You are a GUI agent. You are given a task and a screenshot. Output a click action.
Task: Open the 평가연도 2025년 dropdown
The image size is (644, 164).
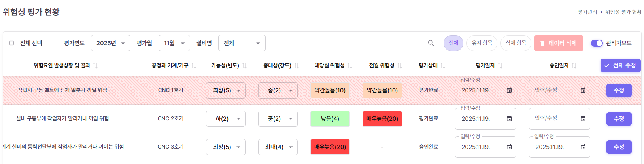point(111,43)
